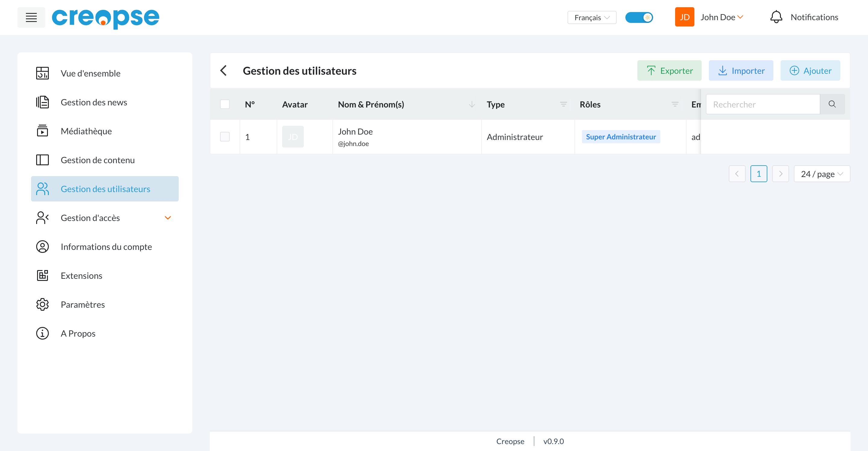Click the Exporter button
Image resolution: width=868 pixels, height=451 pixels.
669,70
